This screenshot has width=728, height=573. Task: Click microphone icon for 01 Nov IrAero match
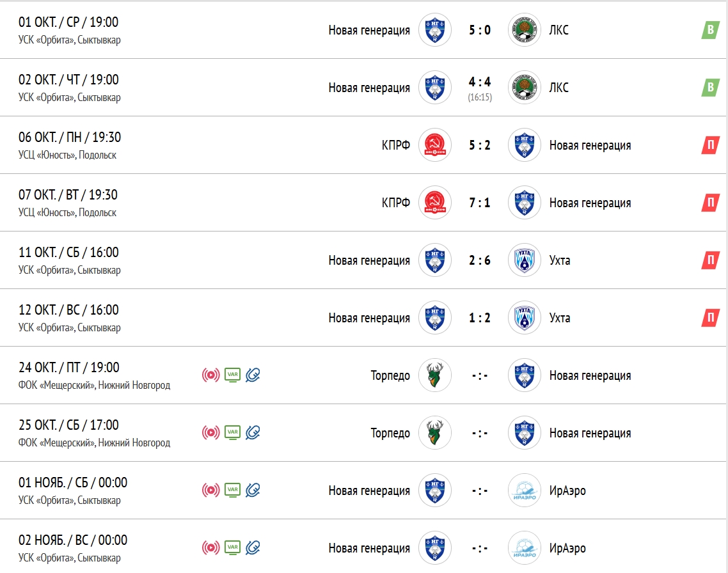point(253,491)
